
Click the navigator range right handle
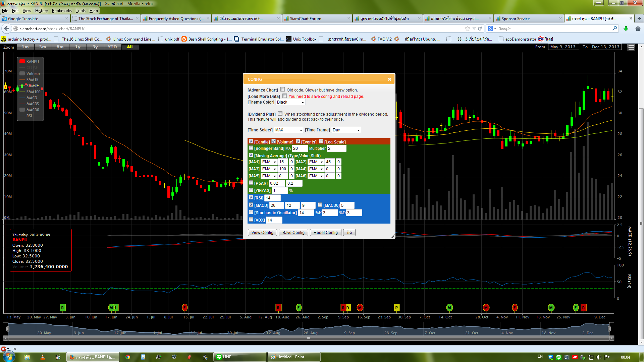pyautogui.click(x=609, y=329)
